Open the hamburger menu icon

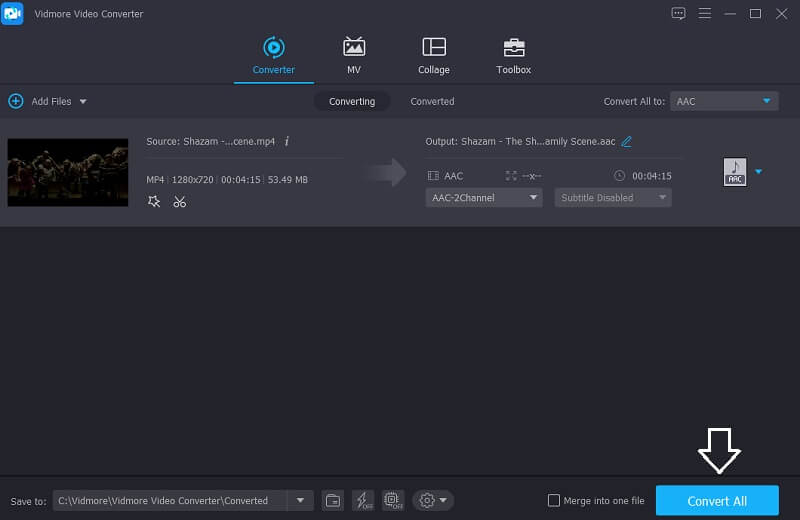[705, 13]
